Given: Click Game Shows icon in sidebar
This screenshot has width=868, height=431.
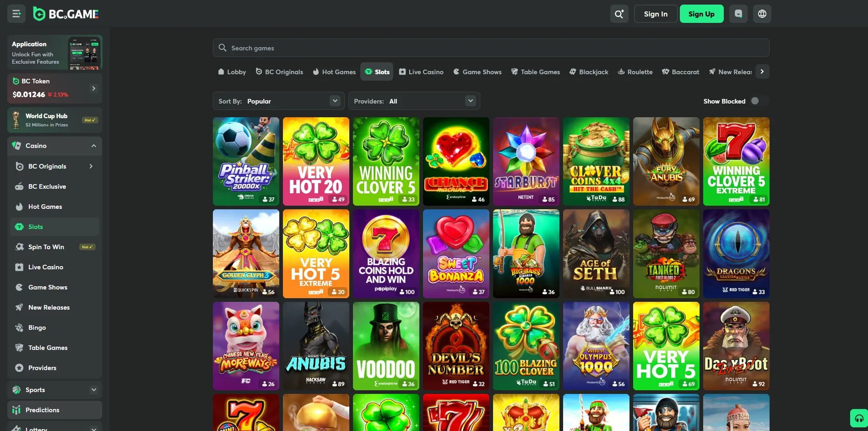Looking at the screenshot, I should pyautogui.click(x=19, y=287).
